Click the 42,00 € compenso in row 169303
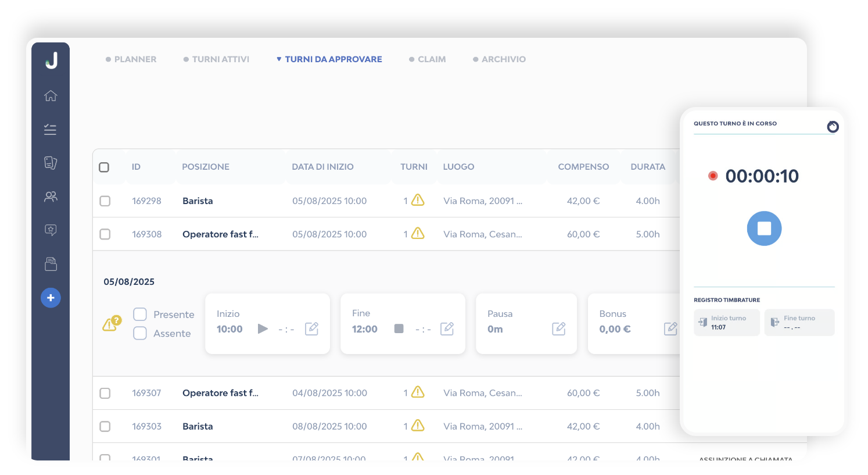The image size is (868, 475). 583,427
